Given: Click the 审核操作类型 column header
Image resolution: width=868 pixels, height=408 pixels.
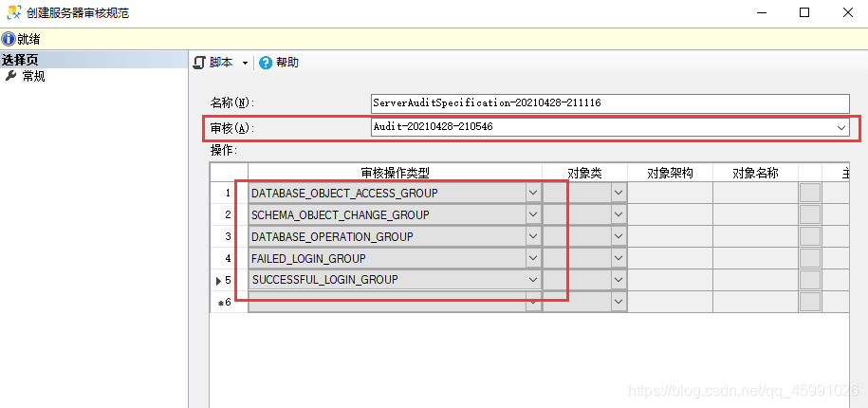Looking at the screenshot, I should coord(396,173).
